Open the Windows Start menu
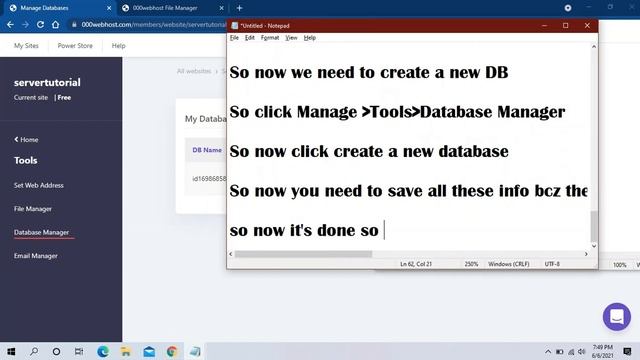The height and width of the screenshot is (360, 640). point(11,351)
